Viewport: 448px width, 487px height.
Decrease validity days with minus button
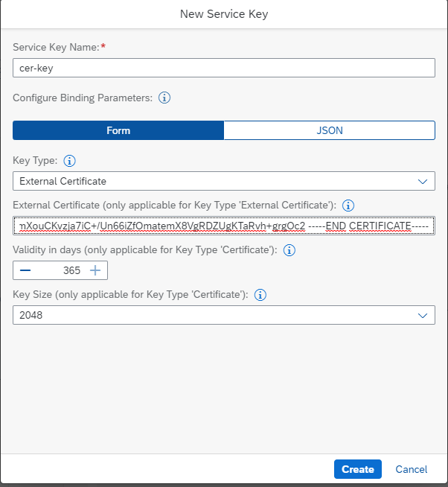click(26, 270)
